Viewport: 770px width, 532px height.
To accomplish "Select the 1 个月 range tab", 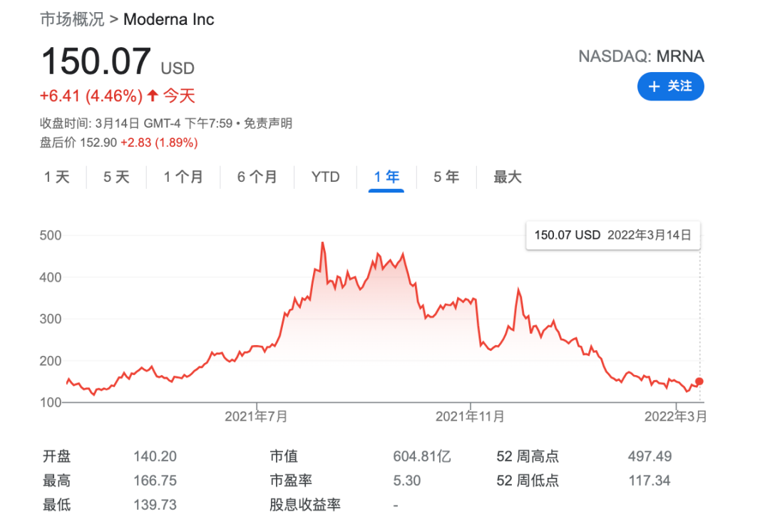I will pos(183,177).
